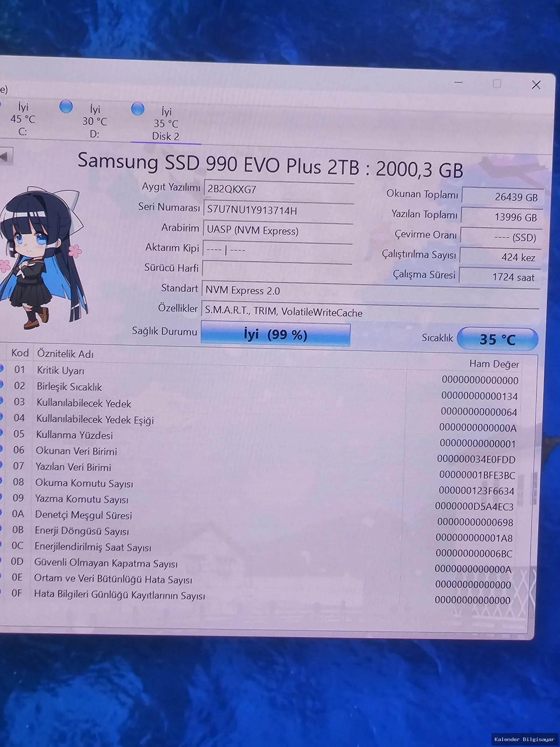The height and width of the screenshot is (747, 560).
Task: Click the İyi (99 %) health status button
Action: click(275, 335)
